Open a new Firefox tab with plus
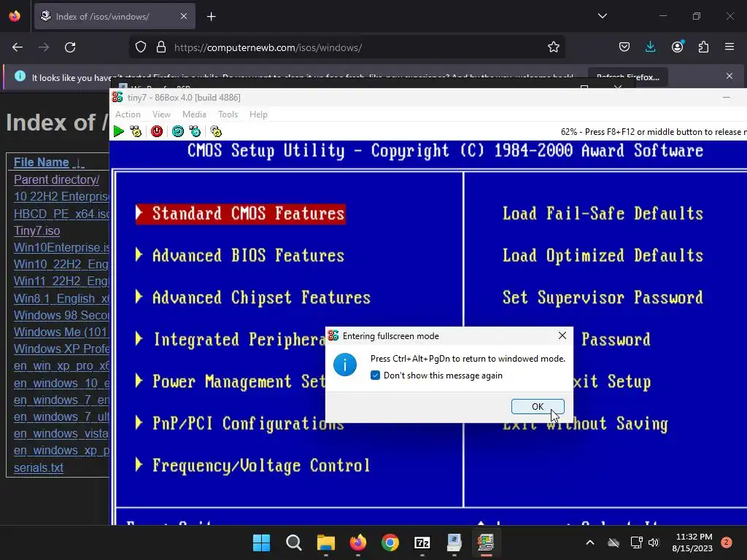747x560 pixels. pos(212,17)
